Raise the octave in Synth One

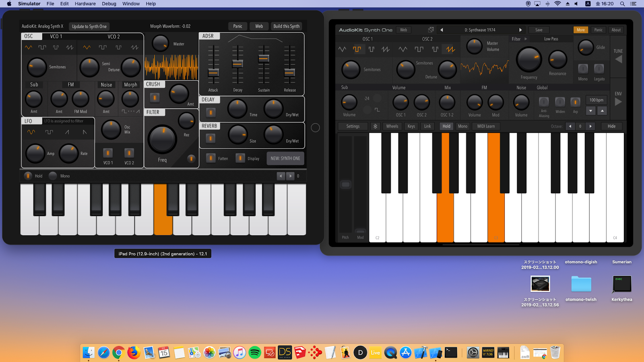590,126
